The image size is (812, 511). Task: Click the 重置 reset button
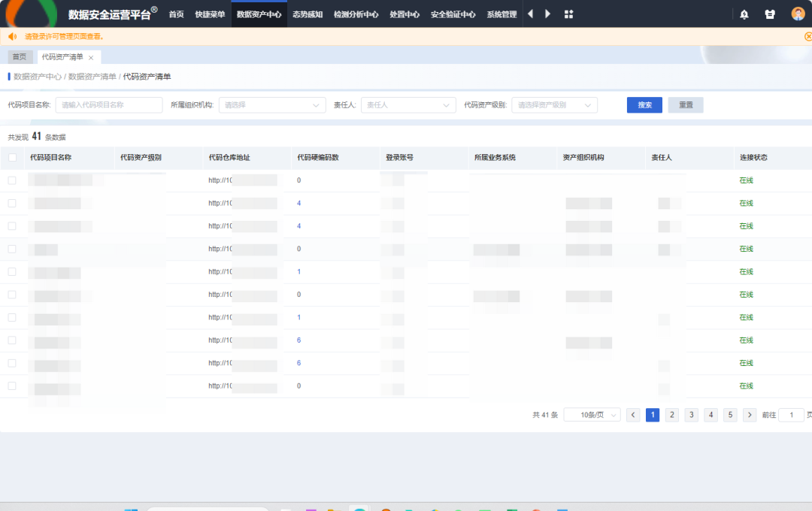686,105
